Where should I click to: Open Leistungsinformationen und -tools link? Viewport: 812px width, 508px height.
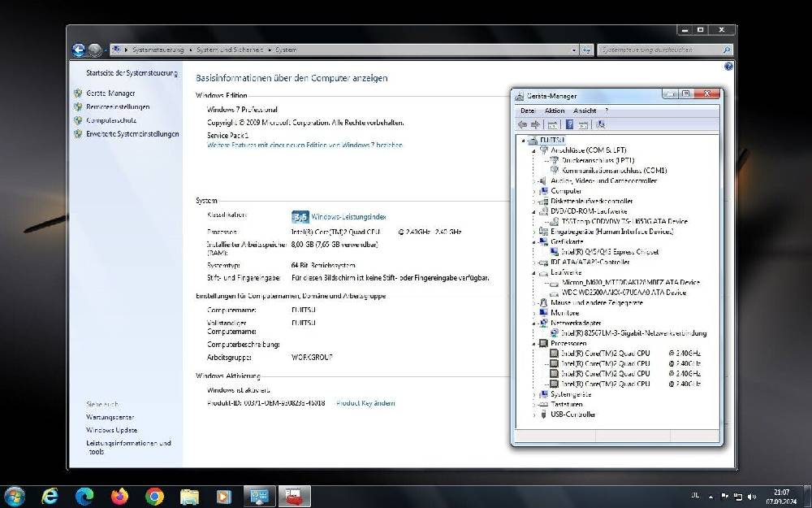pos(128,447)
